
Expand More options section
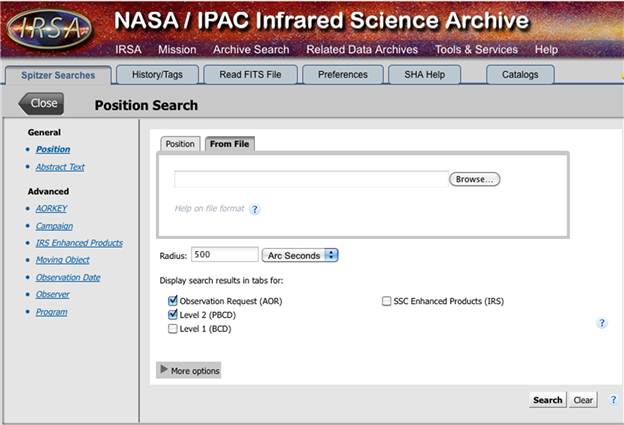pyautogui.click(x=189, y=370)
